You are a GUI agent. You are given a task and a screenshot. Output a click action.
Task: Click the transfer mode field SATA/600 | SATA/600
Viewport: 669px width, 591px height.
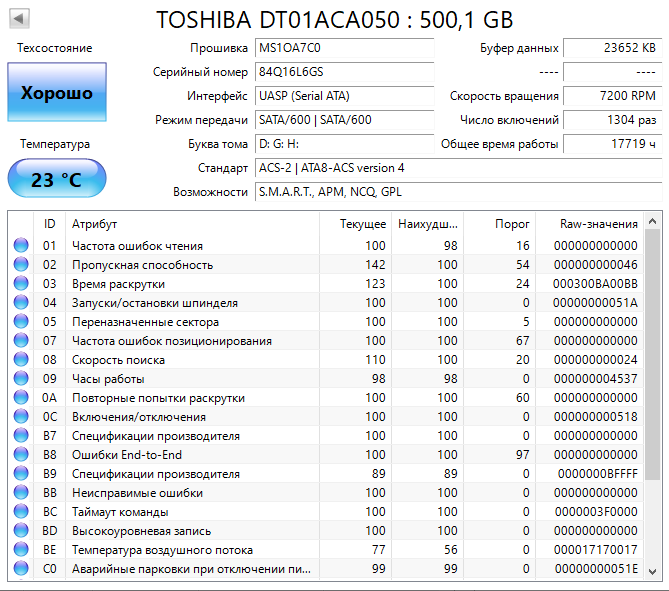[x=345, y=119]
